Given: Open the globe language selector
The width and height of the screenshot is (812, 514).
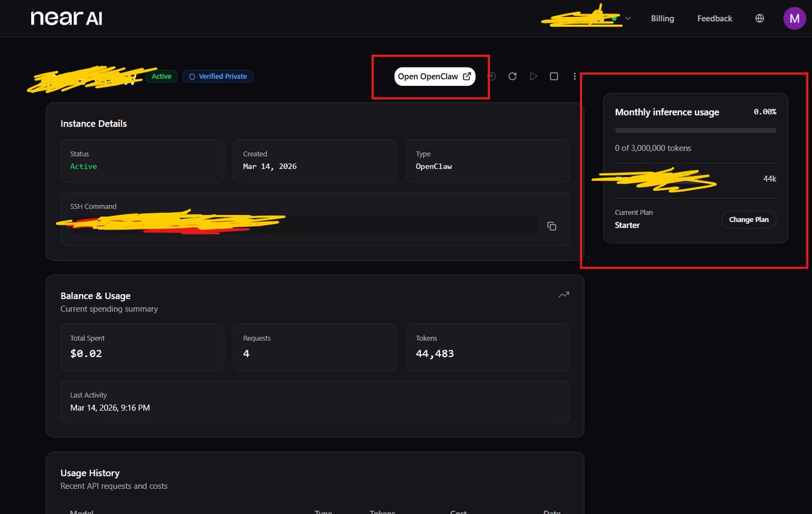Looking at the screenshot, I should click(760, 18).
